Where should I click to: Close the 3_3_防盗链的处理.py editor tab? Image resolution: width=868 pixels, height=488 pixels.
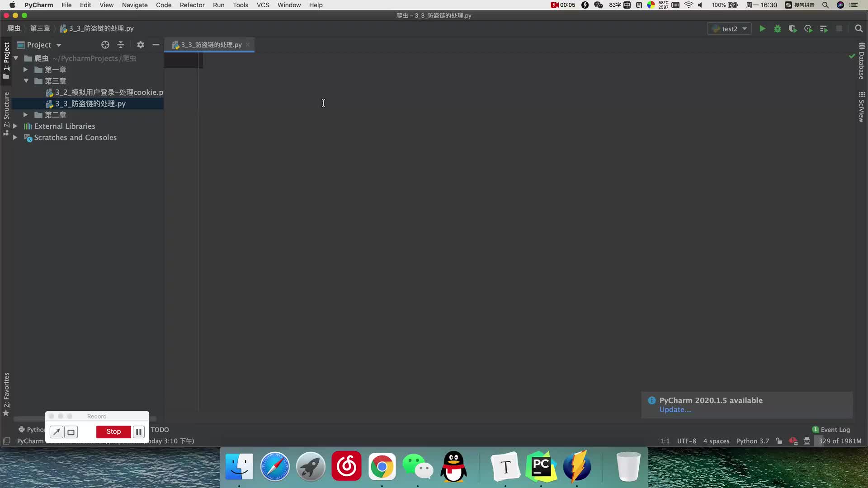pos(248,45)
